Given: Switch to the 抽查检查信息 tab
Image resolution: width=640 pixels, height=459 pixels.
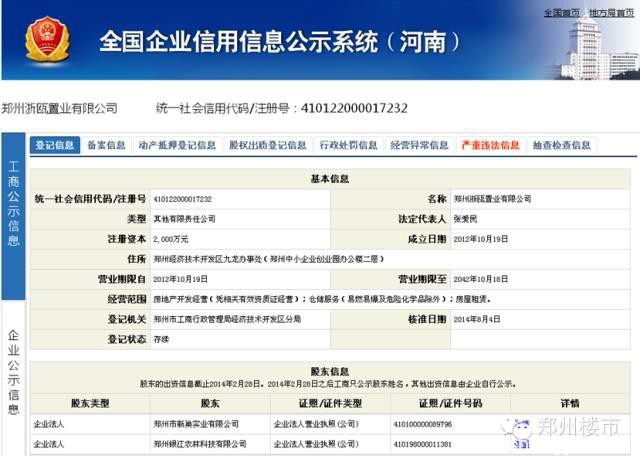Looking at the screenshot, I should [x=562, y=145].
